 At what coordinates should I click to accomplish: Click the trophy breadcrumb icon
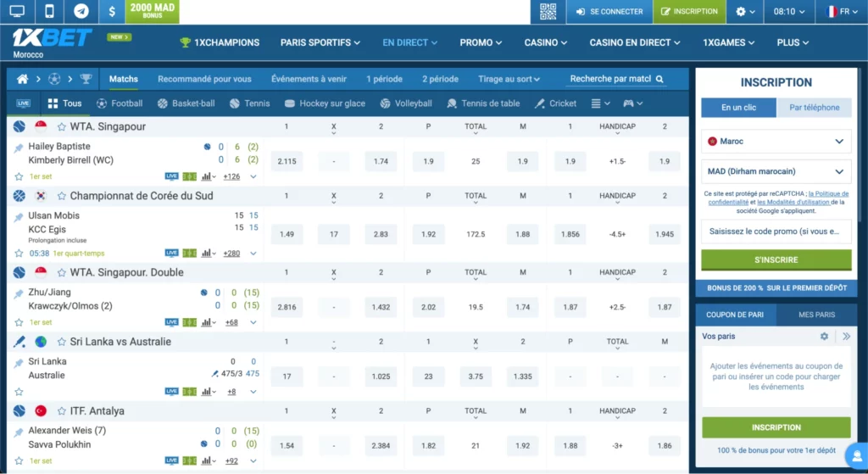point(86,79)
